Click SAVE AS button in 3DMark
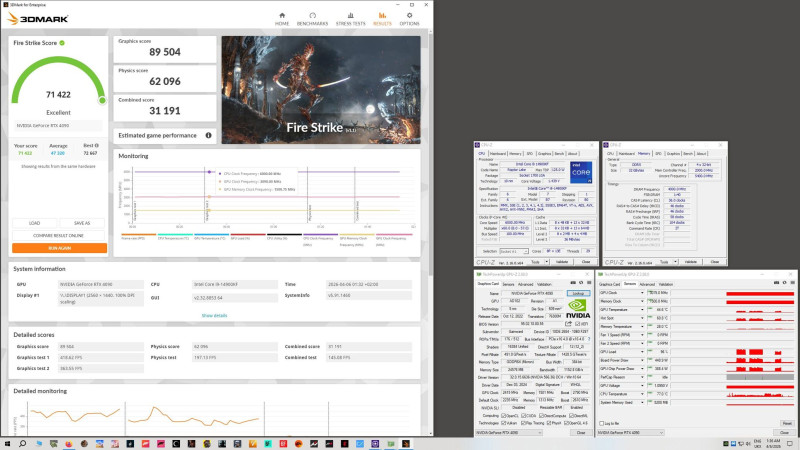800x450 pixels. (x=82, y=223)
